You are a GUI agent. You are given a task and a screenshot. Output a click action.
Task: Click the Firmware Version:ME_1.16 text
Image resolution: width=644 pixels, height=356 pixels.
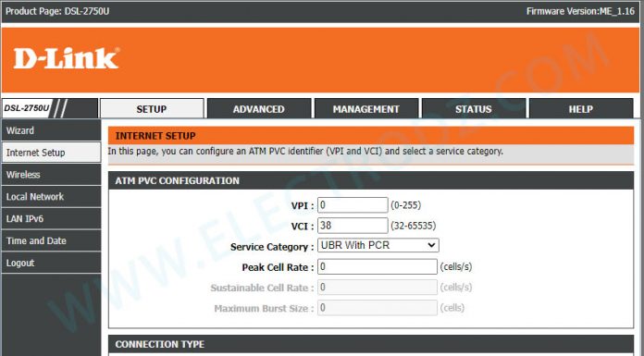coord(580,11)
